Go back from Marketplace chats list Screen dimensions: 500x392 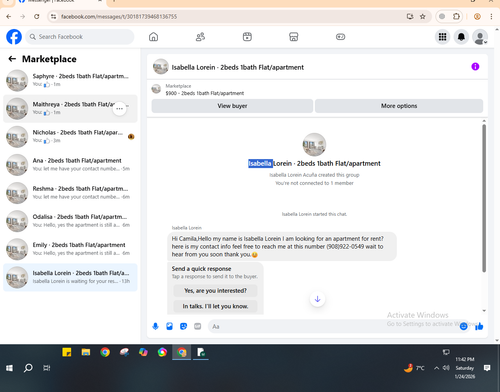point(12,59)
